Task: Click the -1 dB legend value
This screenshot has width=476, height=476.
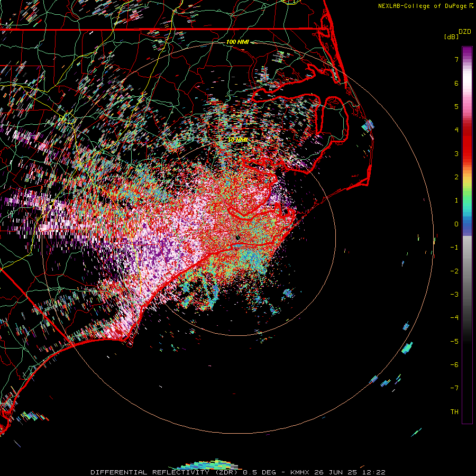Action: (x=454, y=248)
